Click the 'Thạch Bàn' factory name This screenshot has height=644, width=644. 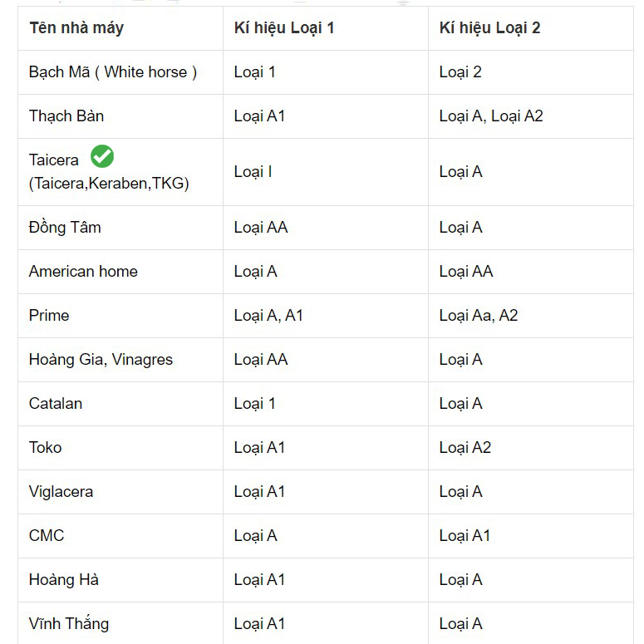[x=66, y=116]
